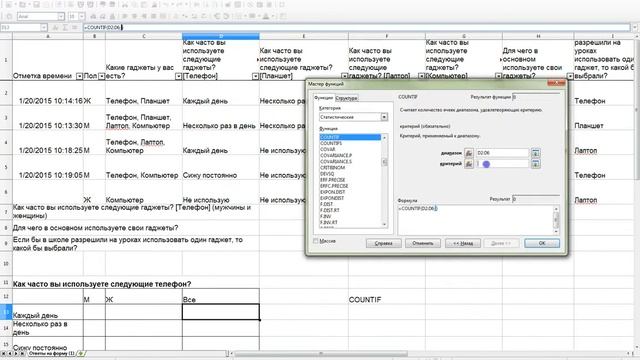Shrink dialog via диапазон range-select icon
The height and width of the screenshot is (360, 640).
click(536, 153)
